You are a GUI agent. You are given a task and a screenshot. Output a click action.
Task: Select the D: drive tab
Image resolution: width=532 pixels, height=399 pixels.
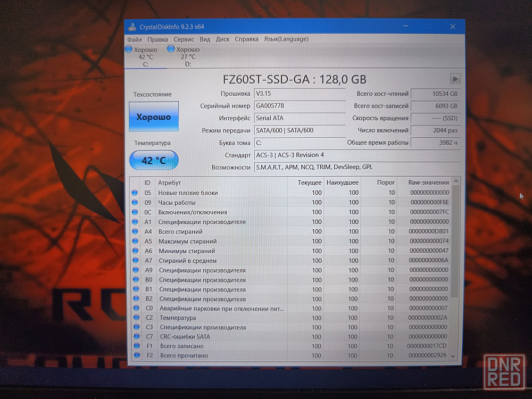tap(188, 57)
